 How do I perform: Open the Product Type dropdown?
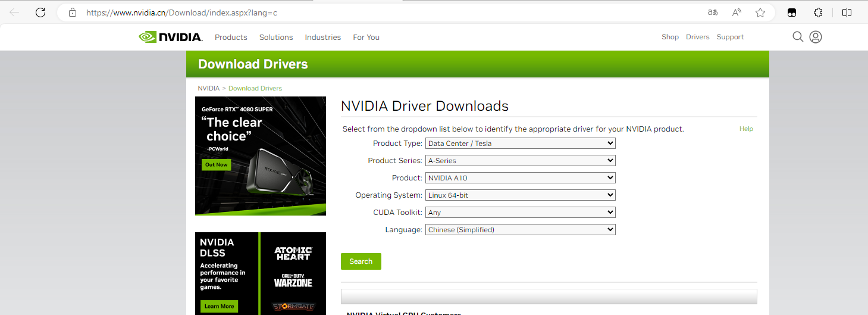pos(521,144)
